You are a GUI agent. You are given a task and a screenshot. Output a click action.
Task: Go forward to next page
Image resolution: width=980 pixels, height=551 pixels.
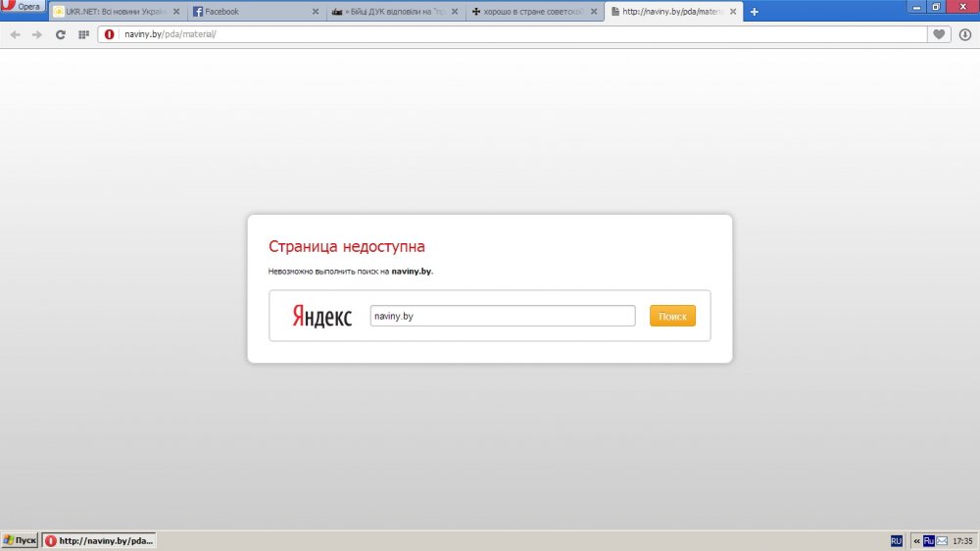coord(37,34)
